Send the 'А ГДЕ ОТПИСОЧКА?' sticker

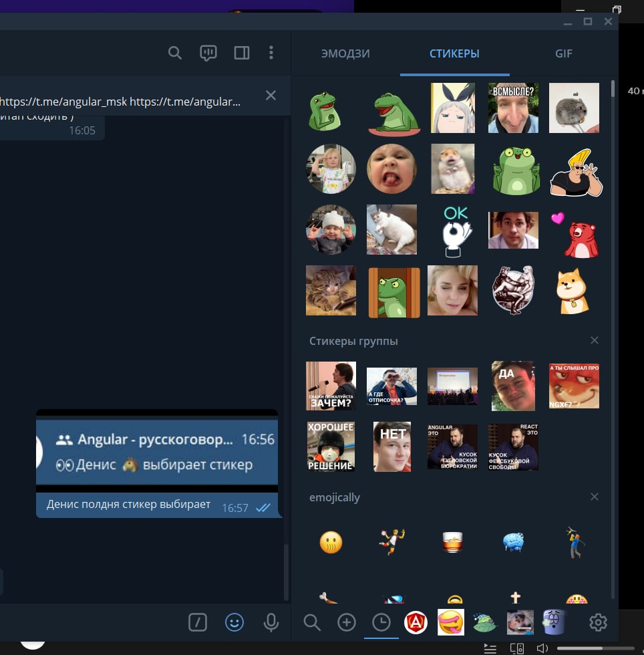391,386
